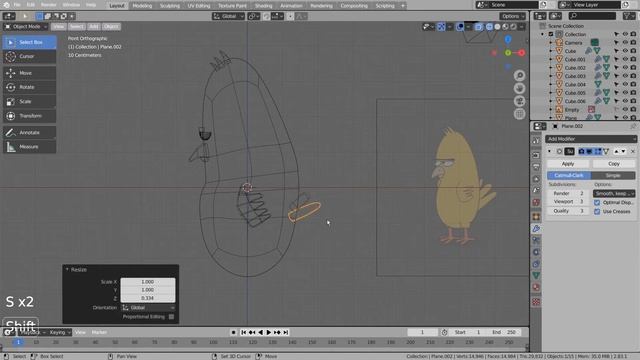Open the Modeling workspace tab

142,6
